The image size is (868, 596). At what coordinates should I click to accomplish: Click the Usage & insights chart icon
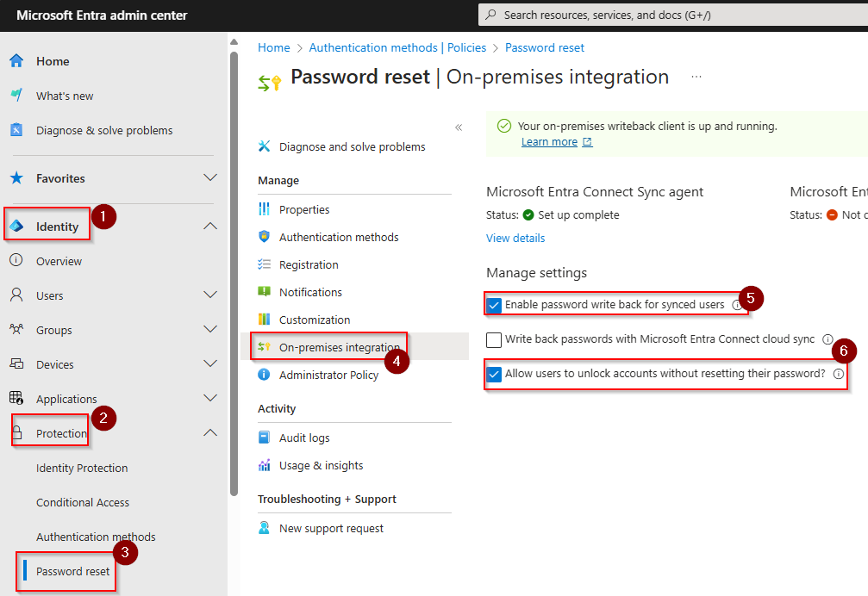(265, 465)
